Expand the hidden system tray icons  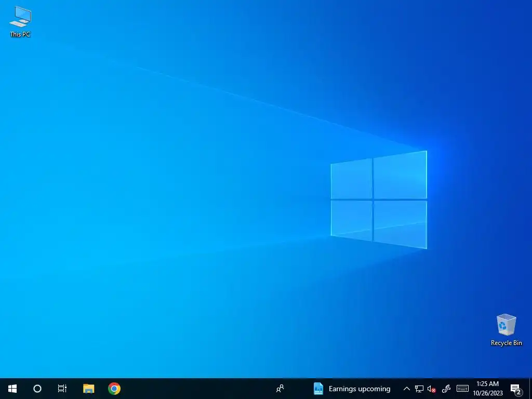(x=406, y=389)
